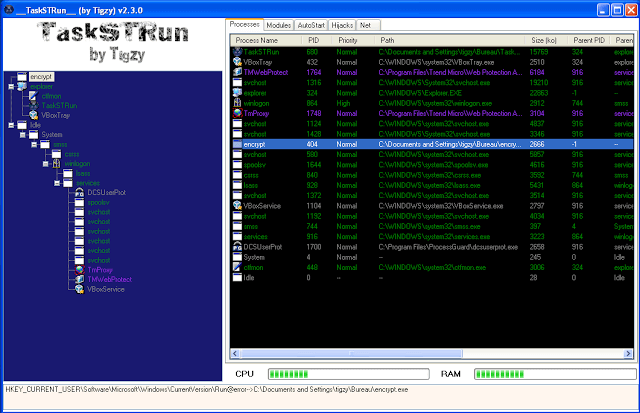Collapse the explorer node in the tree
Screen dimensions: 640x413
tap(10, 87)
